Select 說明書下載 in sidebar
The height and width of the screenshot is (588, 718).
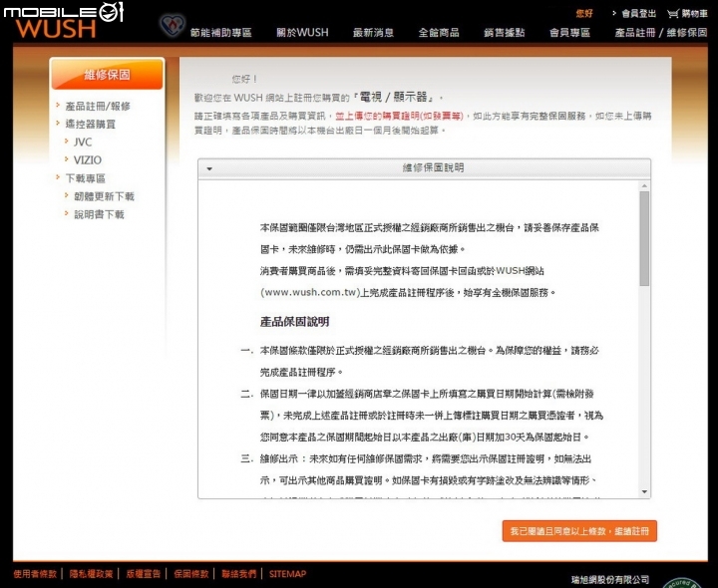[x=99, y=214]
